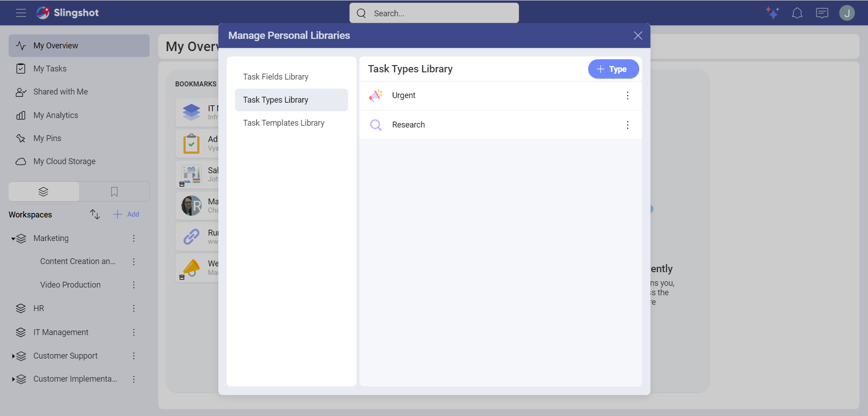Viewport: 868px width, 416px height.
Task: Go to My Pins
Action: (x=79, y=138)
